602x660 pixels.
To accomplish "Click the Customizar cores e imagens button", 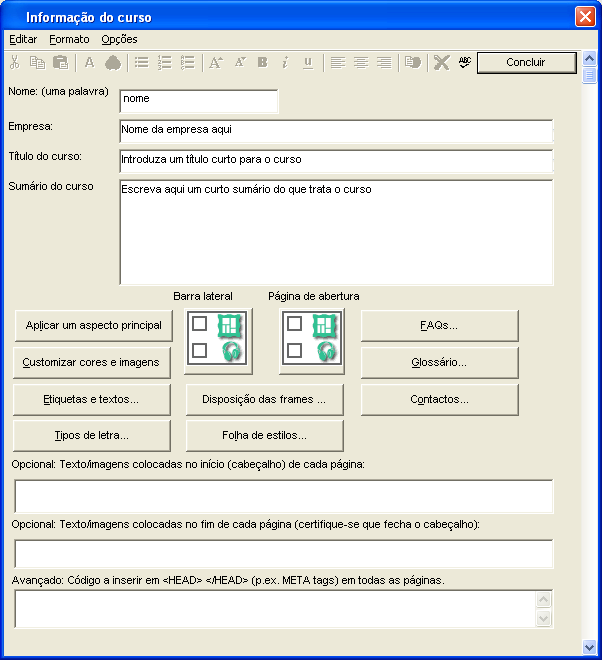I will [x=91, y=362].
